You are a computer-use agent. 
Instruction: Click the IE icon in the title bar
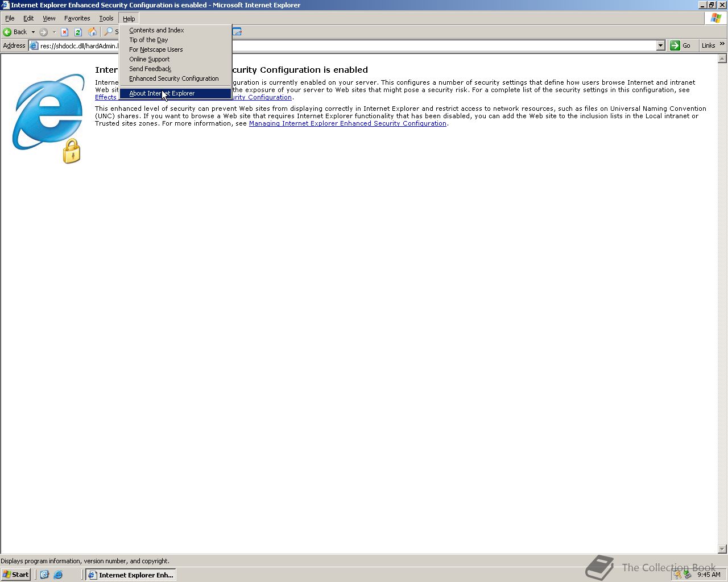(5, 5)
